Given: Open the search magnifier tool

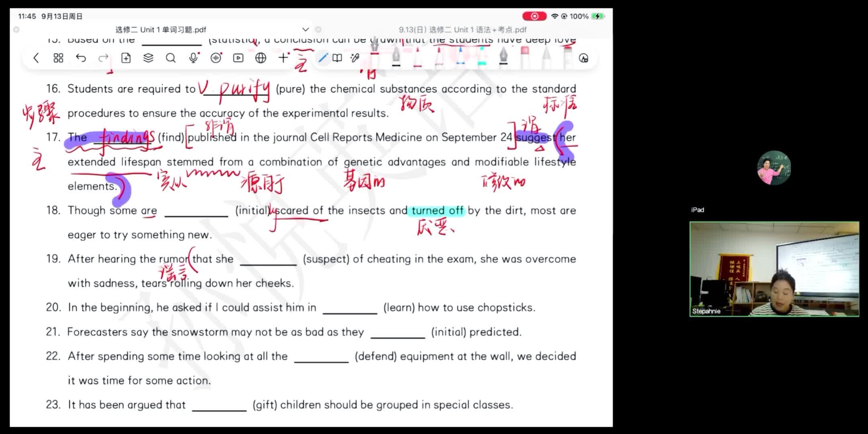Looking at the screenshot, I should 171,58.
